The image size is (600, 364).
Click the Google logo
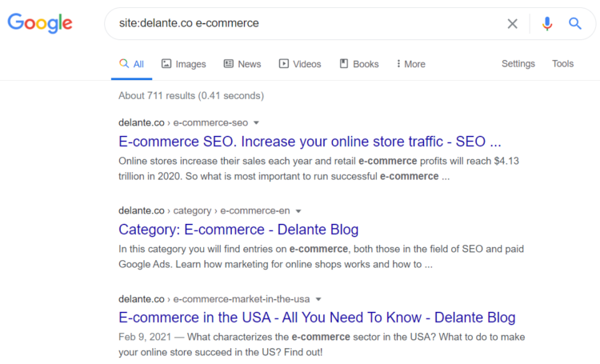pos(40,23)
